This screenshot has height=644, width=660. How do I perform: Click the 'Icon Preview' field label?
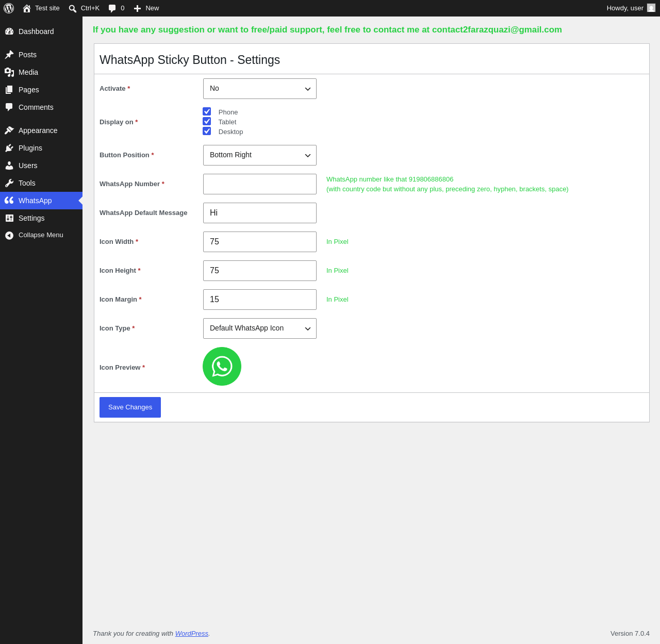click(122, 368)
